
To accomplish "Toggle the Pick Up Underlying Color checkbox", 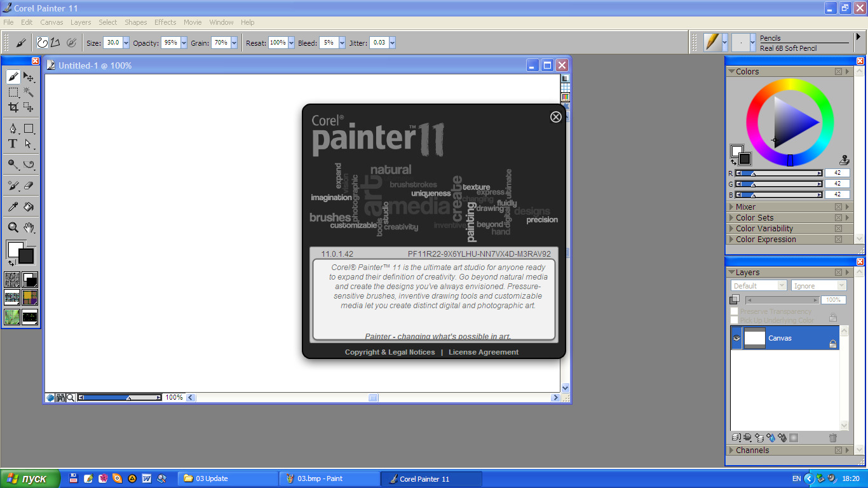I will tap(735, 320).
